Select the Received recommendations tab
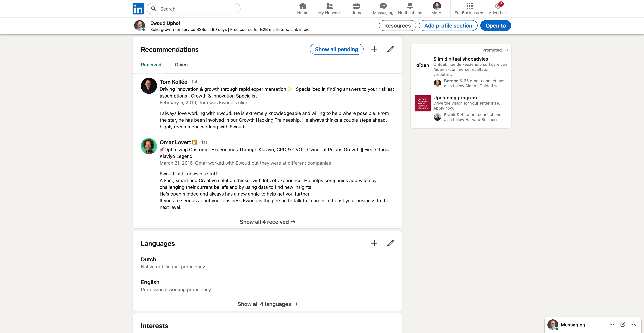Viewport: 644px width, 333px height. coord(151,65)
